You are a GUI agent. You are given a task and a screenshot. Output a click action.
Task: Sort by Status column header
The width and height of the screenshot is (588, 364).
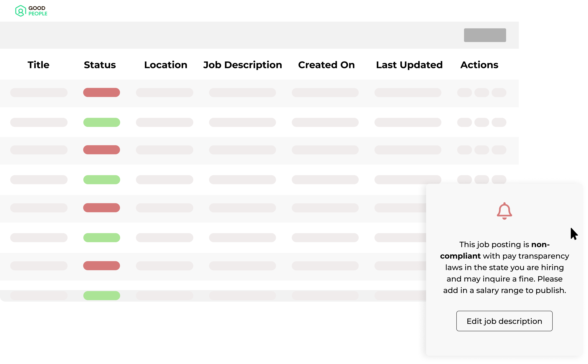(100, 65)
